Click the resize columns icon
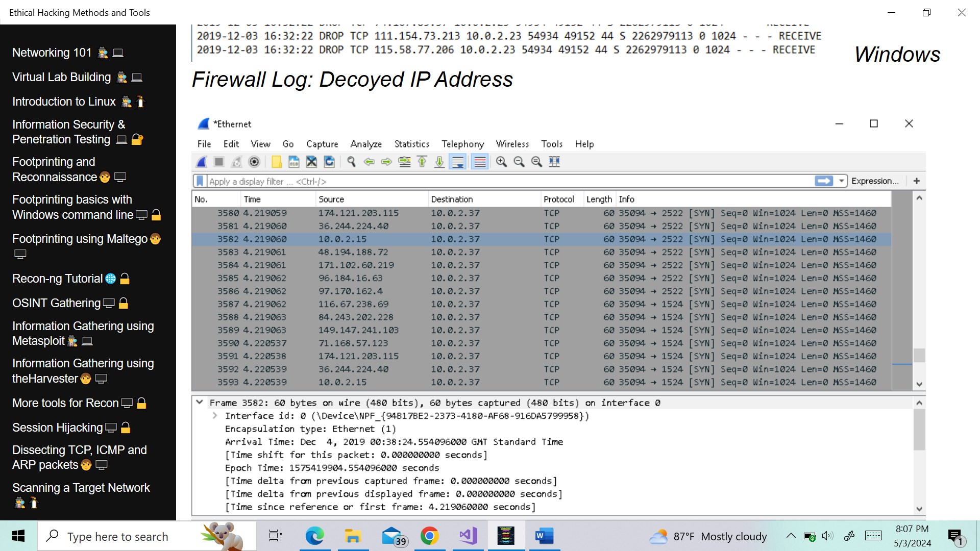The image size is (980, 551). click(x=554, y=162)
